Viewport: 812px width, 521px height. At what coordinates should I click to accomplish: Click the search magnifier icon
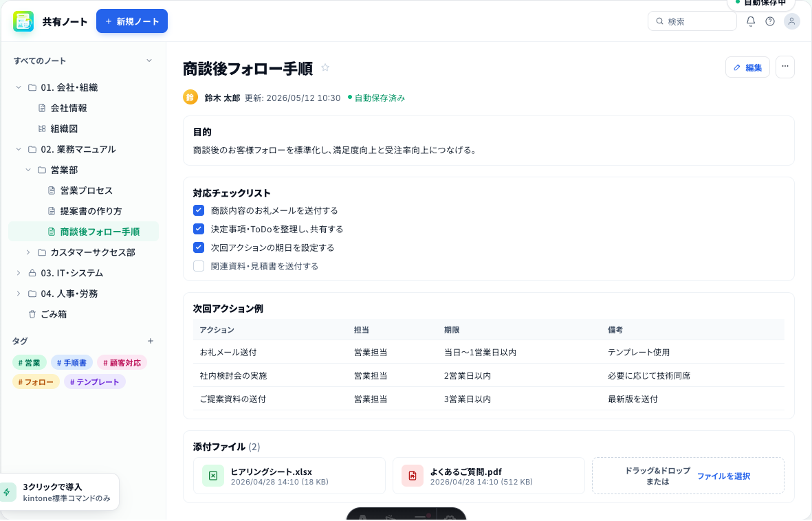tap(659, 21)
